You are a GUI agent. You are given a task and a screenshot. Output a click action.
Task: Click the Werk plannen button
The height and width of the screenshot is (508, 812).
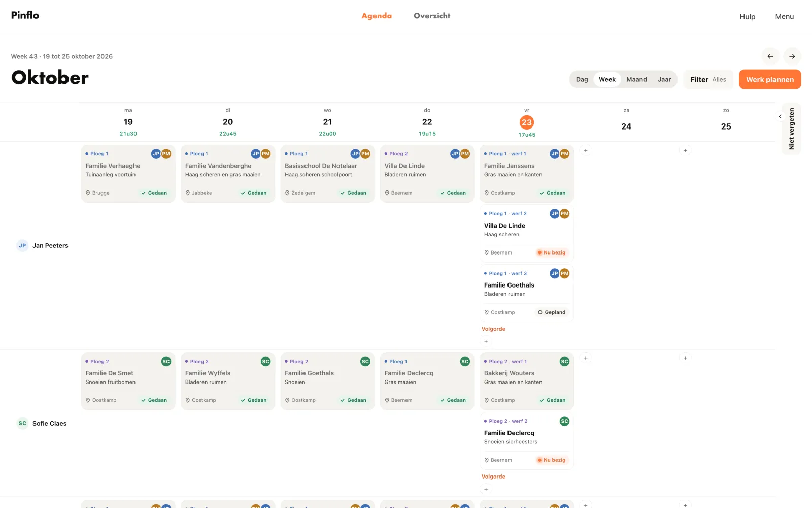pos(770,79)
